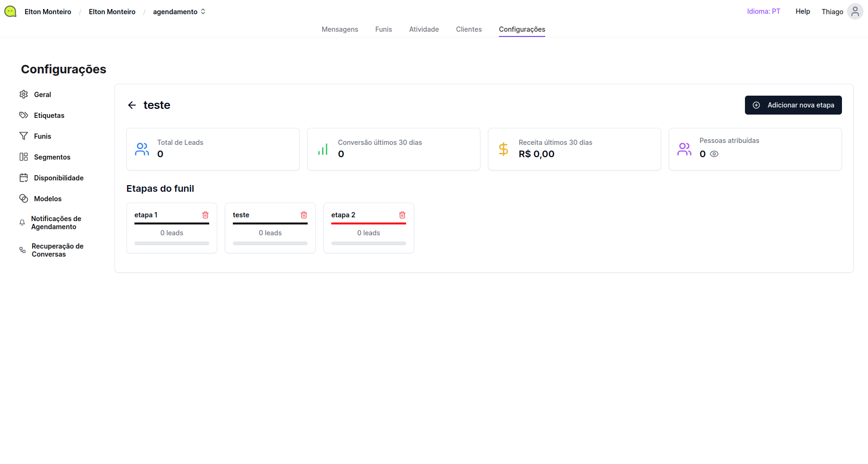
Task: Remove etapa 2 using its trash icon
Action: coord(402,215)
